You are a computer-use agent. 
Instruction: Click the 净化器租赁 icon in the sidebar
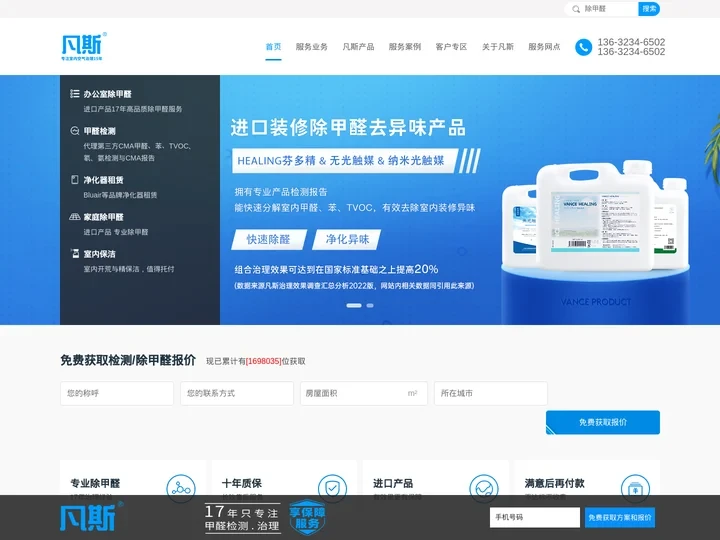click(x=74, y=180)
